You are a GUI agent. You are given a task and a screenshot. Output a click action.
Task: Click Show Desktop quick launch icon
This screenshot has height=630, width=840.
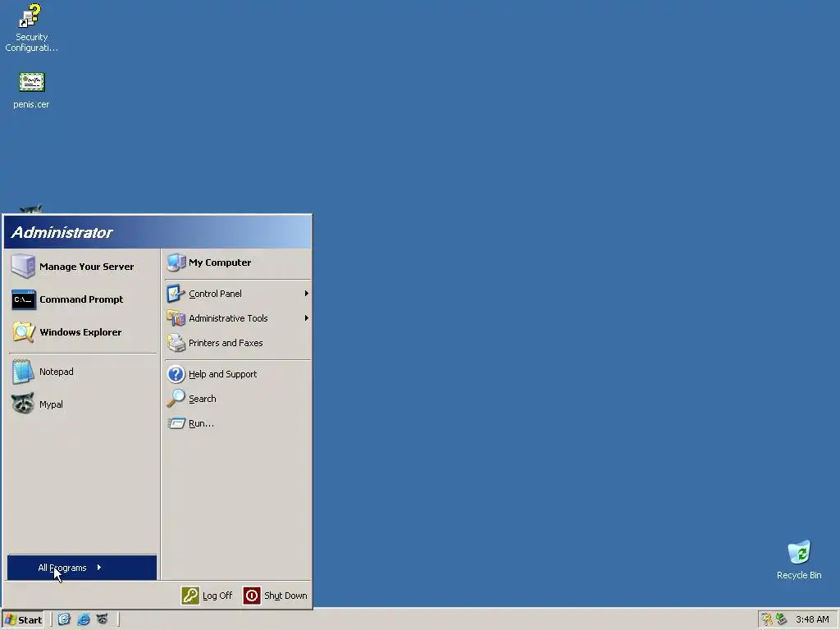(64, 619)
